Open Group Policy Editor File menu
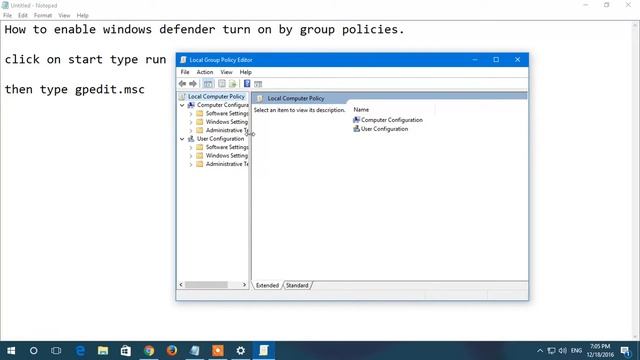 [x=185, y=72]
